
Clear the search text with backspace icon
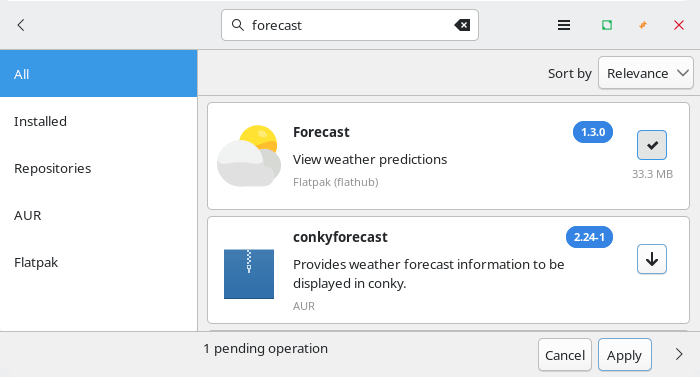coord(462,25)
